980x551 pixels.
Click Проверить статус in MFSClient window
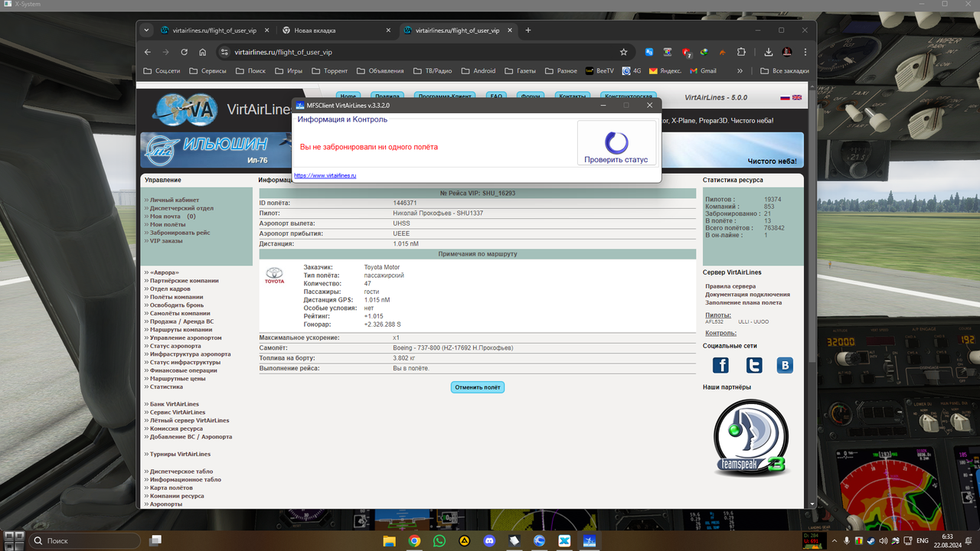pyautogui.click(x=616, y=143)
